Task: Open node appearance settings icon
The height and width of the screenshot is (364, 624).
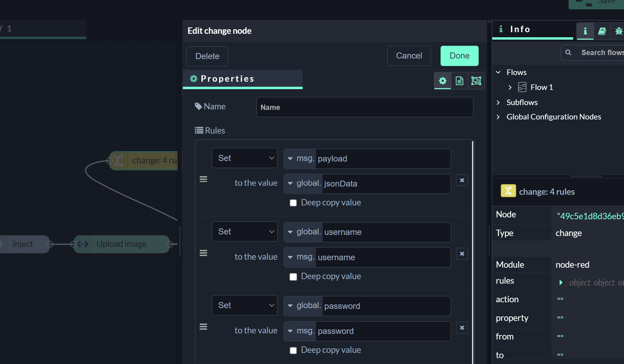Action: tap(476, 81)
